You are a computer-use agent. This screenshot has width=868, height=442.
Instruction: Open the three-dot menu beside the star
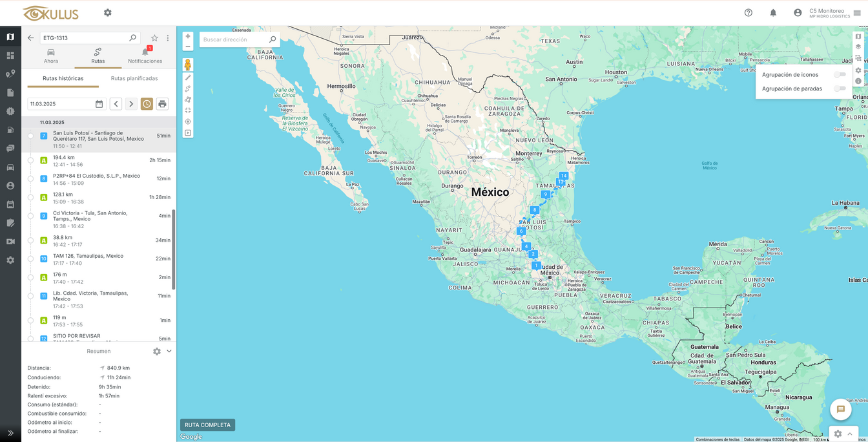pyautogui.click(x=167, y=38)
